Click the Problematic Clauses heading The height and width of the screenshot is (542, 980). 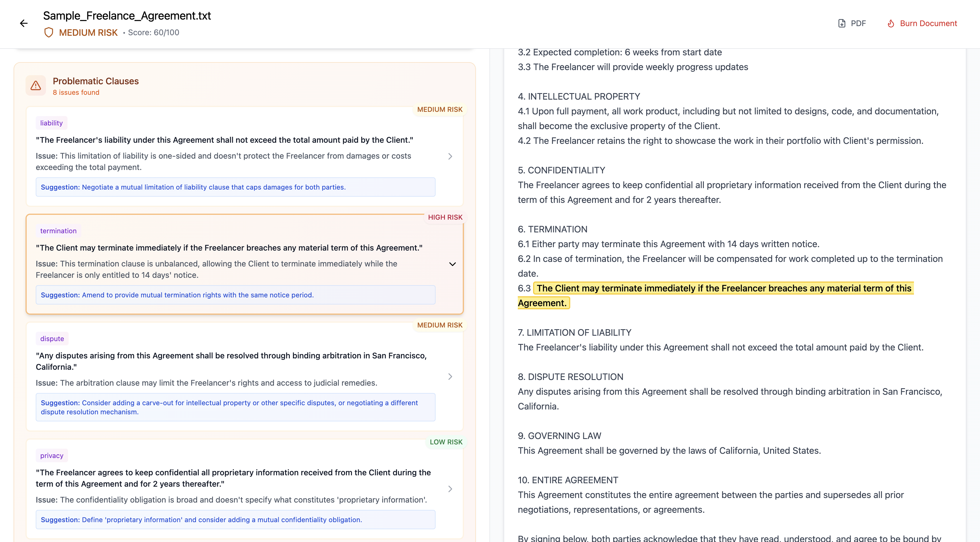tap(96, 81)
